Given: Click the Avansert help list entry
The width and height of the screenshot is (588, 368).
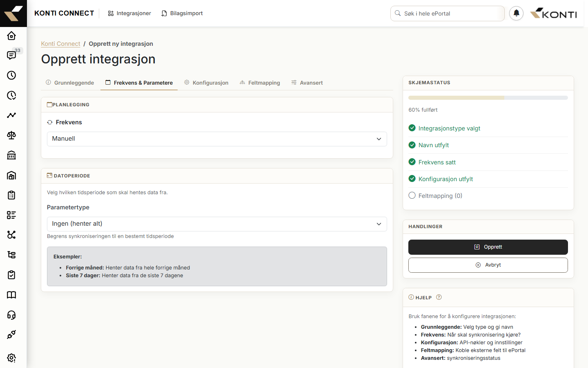Looking at the screenshot, I should [461, 358].
